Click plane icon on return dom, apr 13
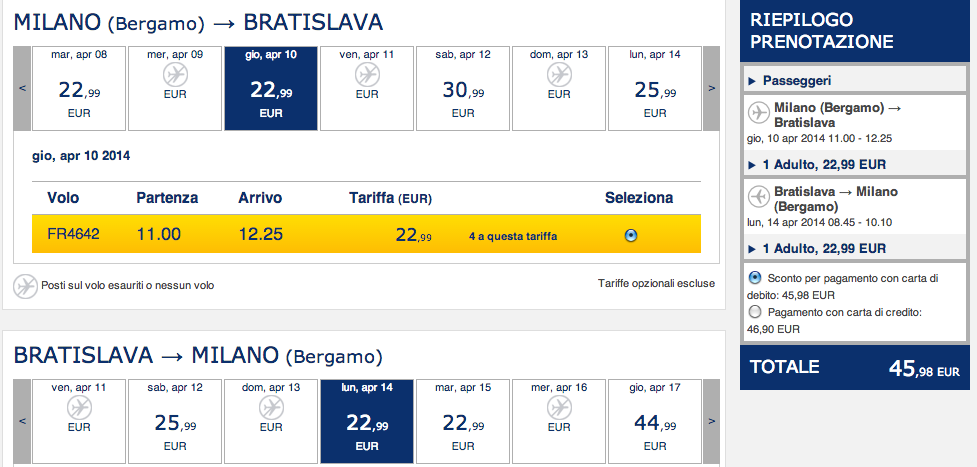 point(271,407)
